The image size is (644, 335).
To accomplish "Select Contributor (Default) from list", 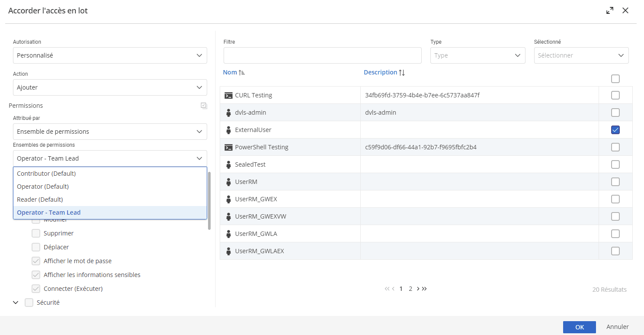I will [x=46, y=174].
